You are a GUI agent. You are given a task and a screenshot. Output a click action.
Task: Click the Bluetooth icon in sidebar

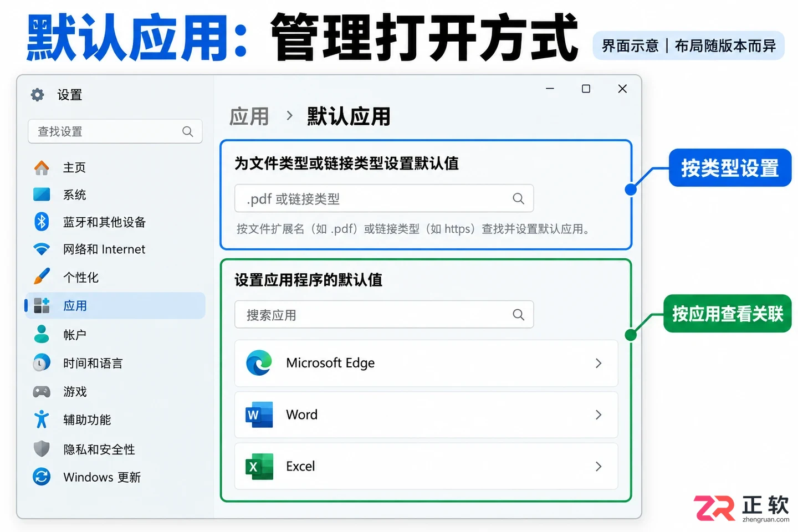click(42, 222)
